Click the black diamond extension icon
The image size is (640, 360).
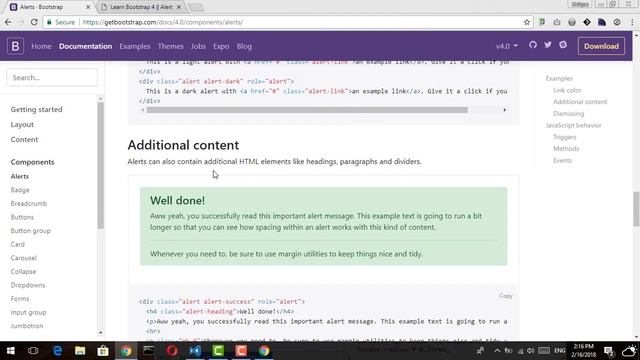click(587, 22)
